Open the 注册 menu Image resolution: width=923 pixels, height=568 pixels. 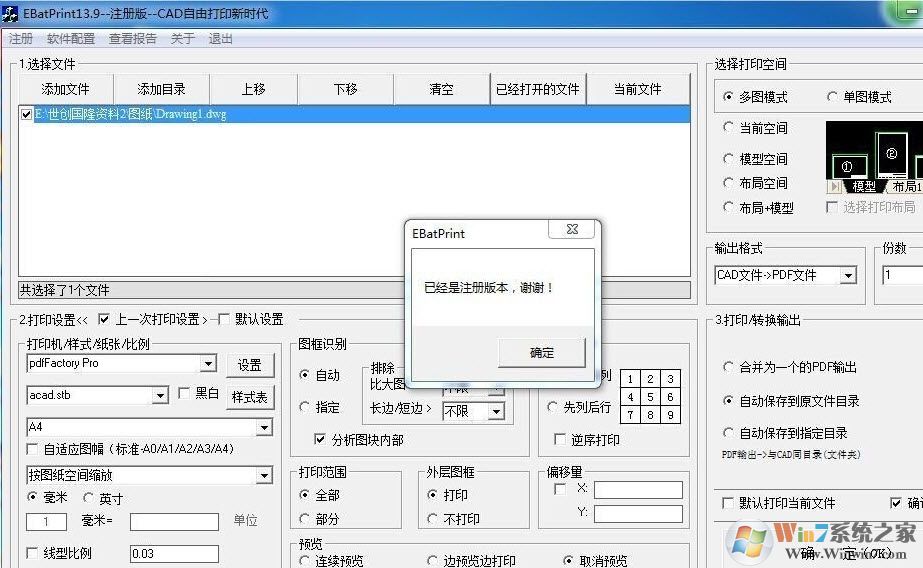click(21, 39)
